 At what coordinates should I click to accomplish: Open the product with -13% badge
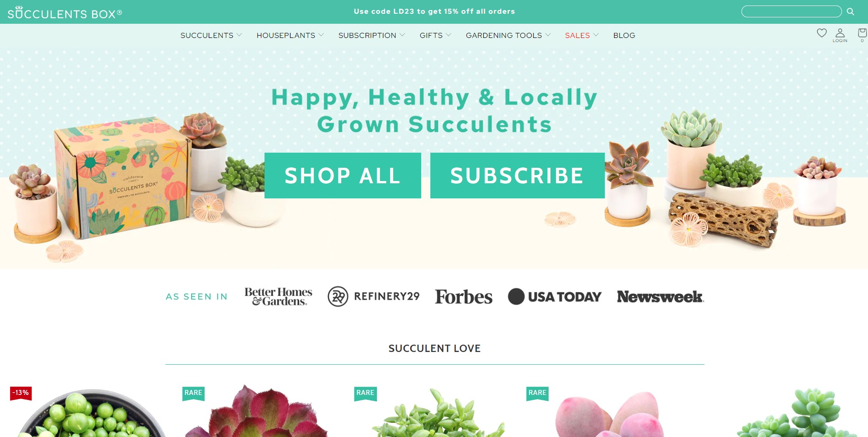(x=90, y=411)
